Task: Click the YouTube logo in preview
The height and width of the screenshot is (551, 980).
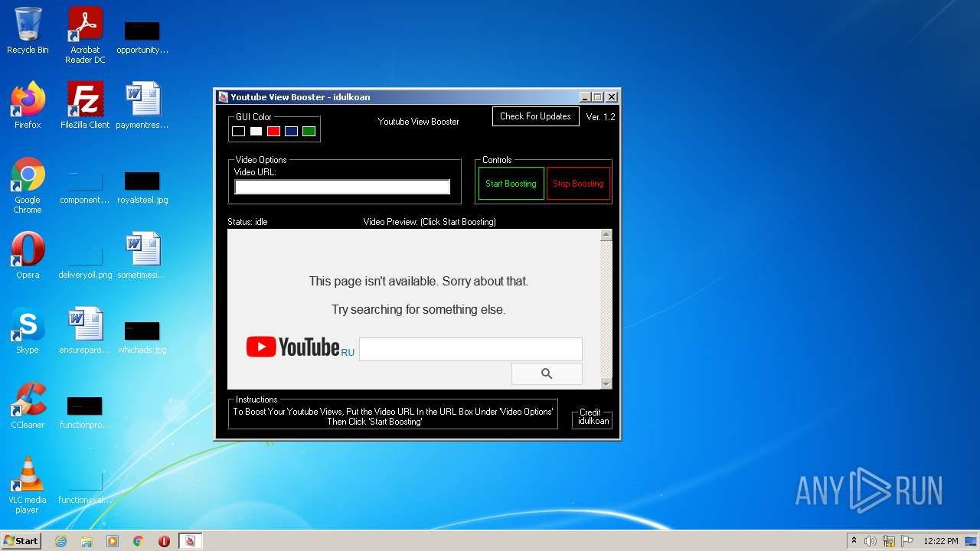Action: 292,347
